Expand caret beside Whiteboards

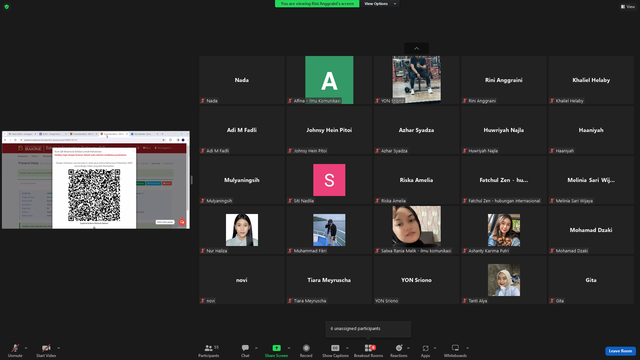(x=467, y=348)
